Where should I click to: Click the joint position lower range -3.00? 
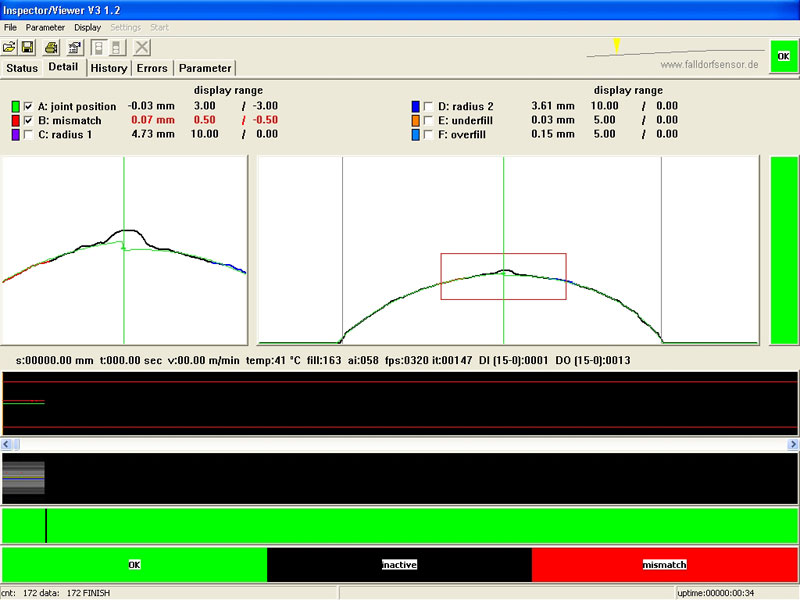click(265, 106)
